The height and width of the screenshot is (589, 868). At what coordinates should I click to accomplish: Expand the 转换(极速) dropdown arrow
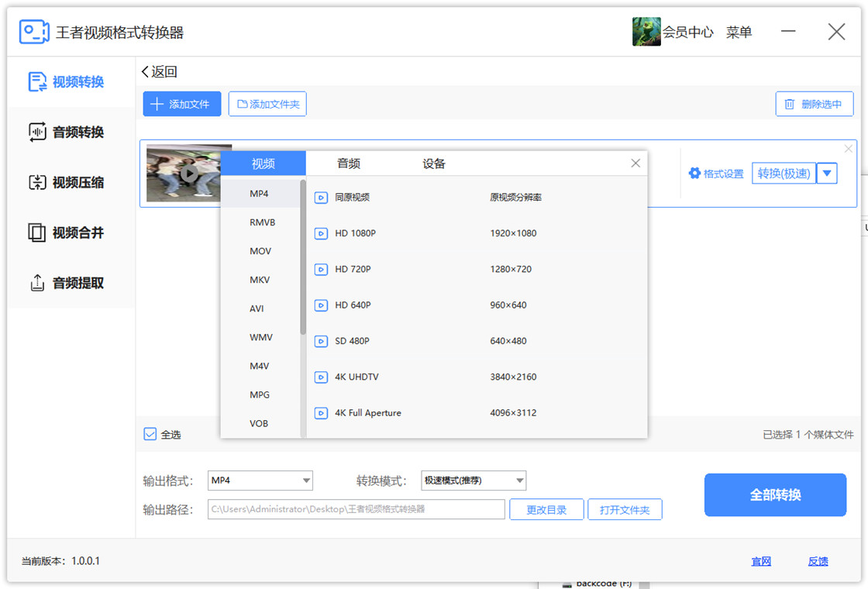(x=827, y=174)
